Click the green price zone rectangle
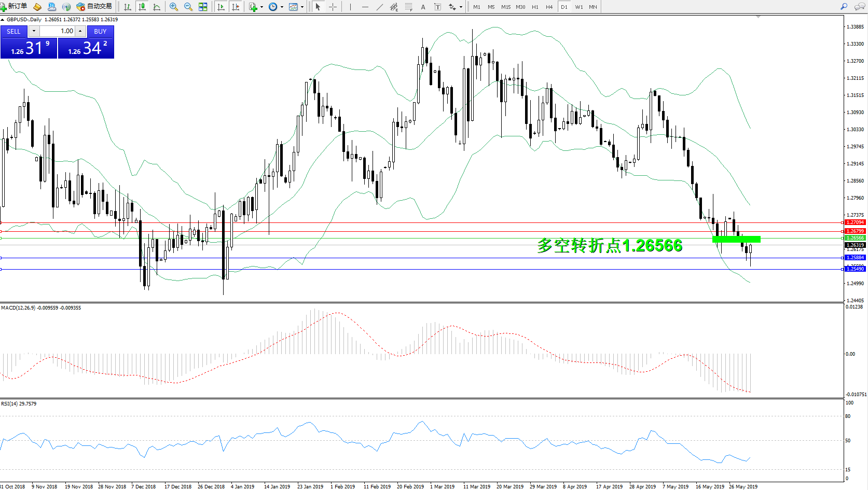The image size is (868, 490). point(736,239)
